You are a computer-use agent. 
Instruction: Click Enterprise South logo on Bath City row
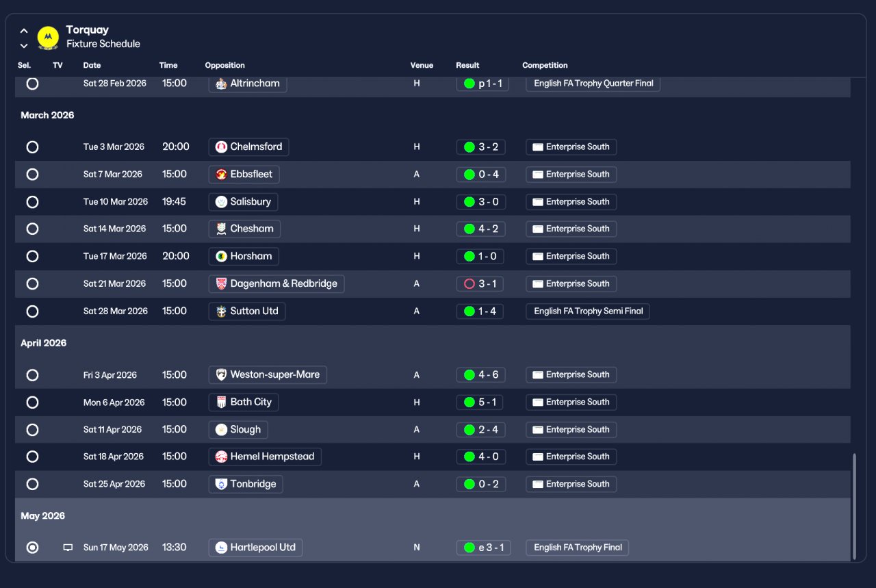pos(538,402)
